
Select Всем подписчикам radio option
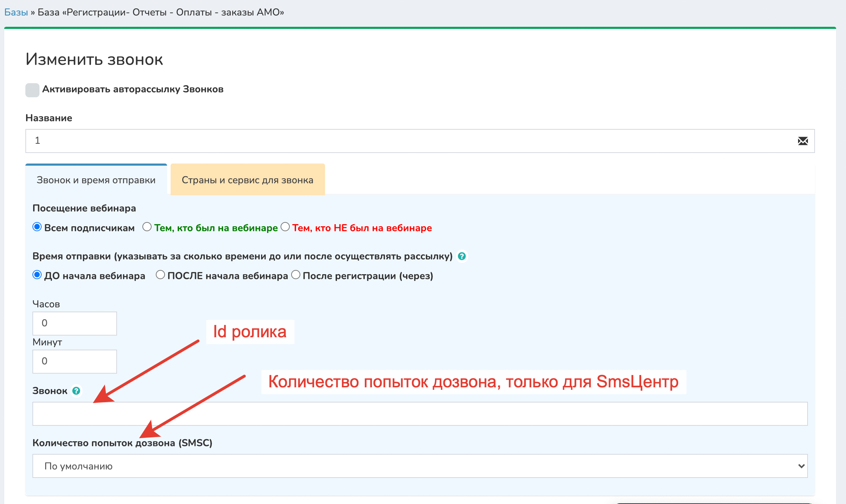pos(37,227)
